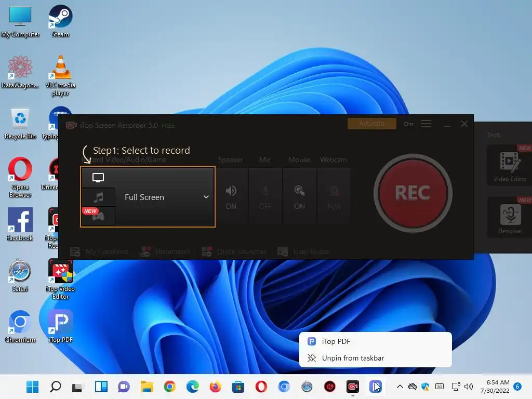The image size is (532, 399).
Task: Open the volume tray icon
Action: (x=469, y=387)
